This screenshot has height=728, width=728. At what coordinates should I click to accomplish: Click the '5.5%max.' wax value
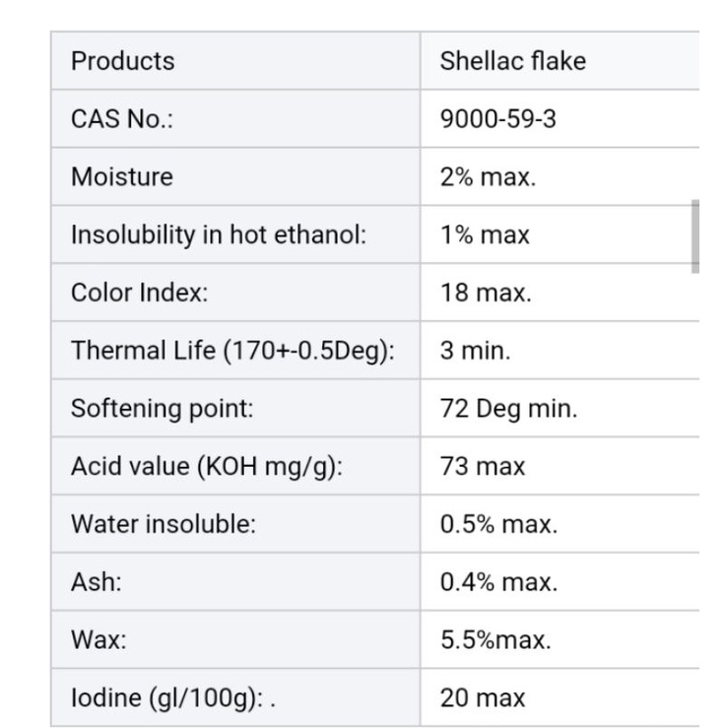(496, 640)
